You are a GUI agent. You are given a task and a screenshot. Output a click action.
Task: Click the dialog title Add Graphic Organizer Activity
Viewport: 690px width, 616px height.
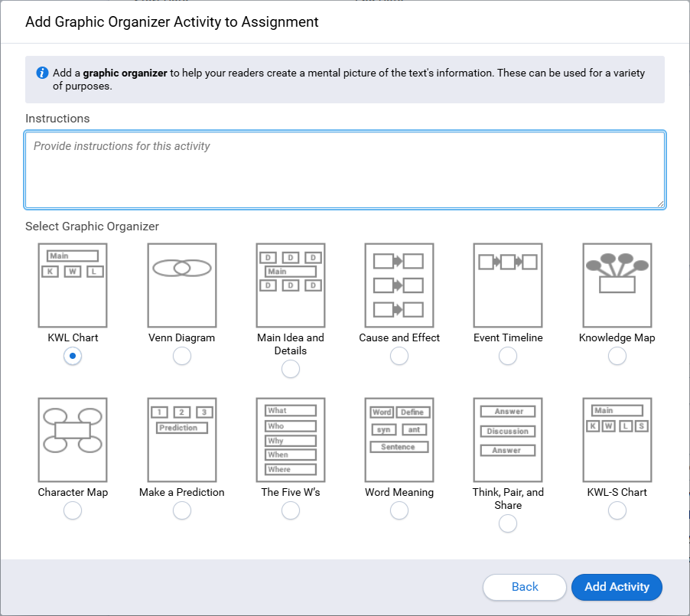pyautogui.click(x=172, y=22)
